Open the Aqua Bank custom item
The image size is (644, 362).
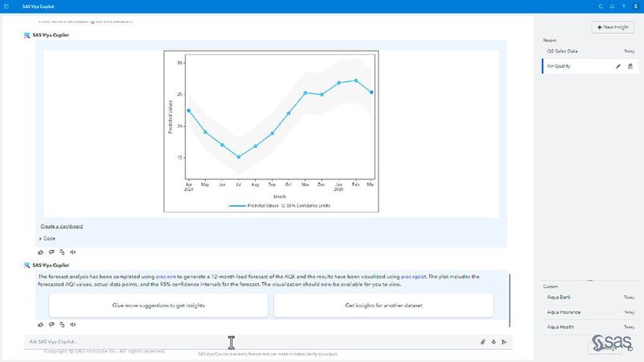(590, 297)
